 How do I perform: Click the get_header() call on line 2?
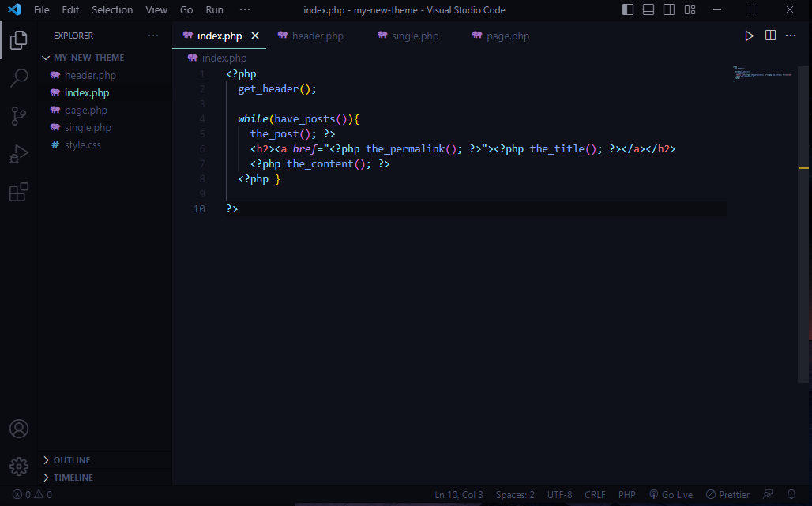(277, 89)
